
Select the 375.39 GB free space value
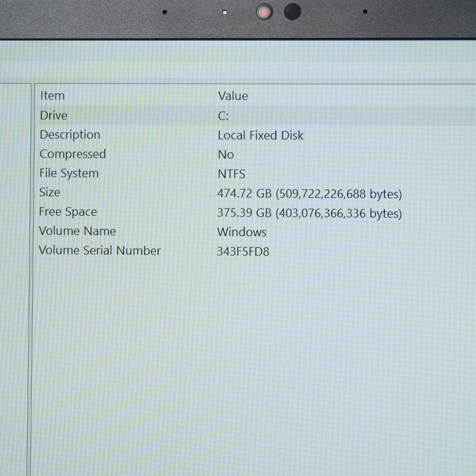click(x=309, y=213)
